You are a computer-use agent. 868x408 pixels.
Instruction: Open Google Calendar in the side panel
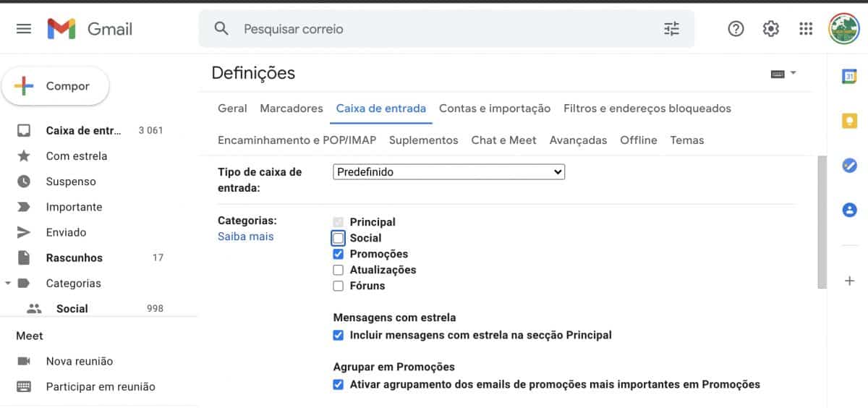(850, 76)
